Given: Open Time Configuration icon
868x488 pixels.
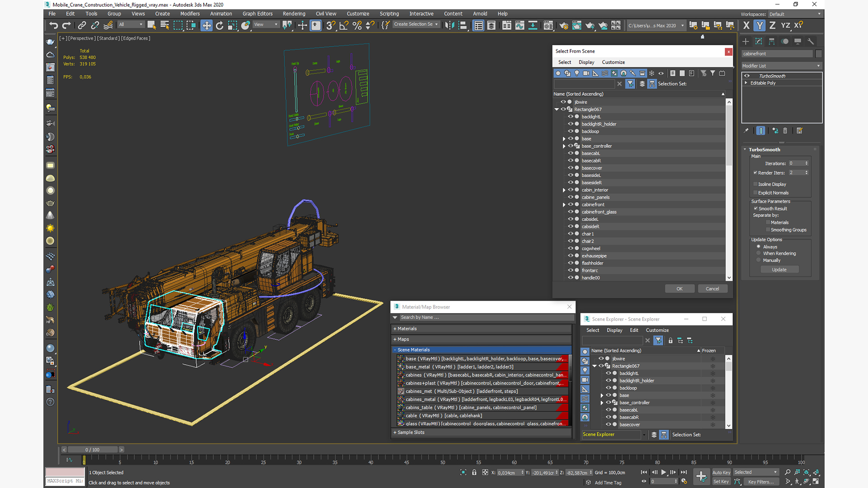Looking at the screenshot, I should coord(684,481).
